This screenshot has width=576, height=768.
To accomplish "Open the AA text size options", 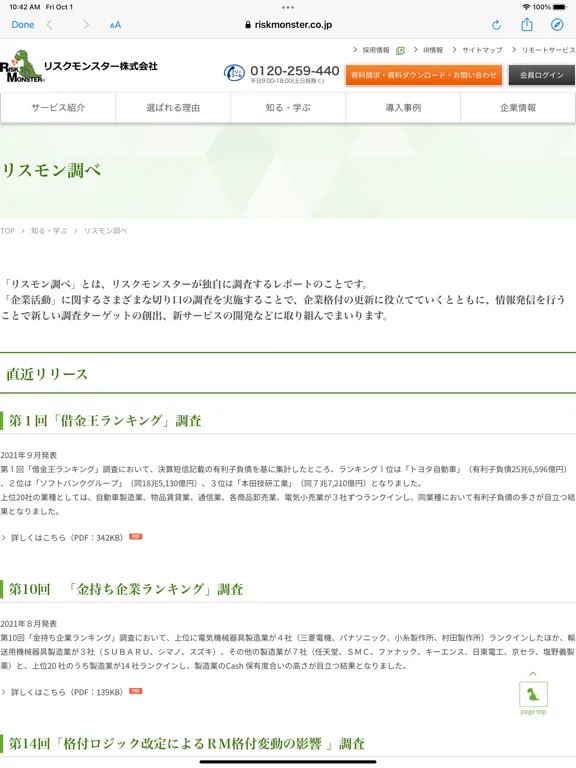I will (x=115, y=25).
